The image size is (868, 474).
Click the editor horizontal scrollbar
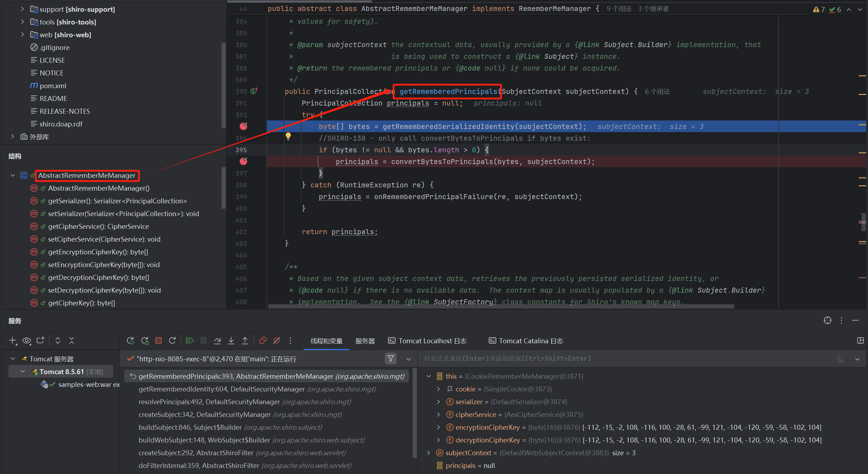pos(501,306)
